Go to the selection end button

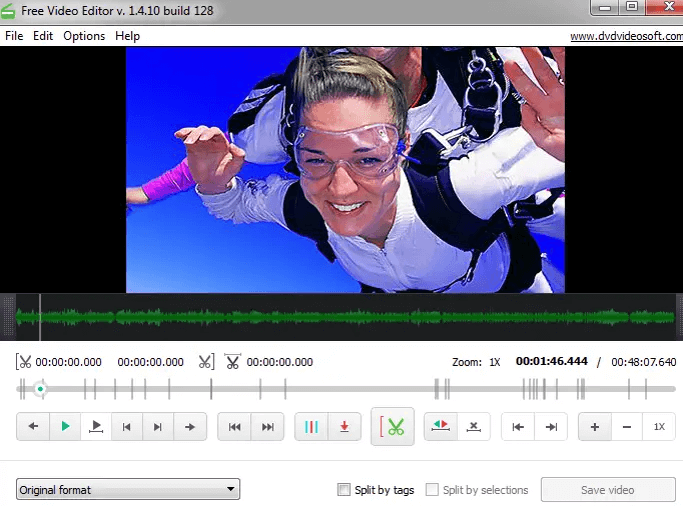(x=551, y=426)
